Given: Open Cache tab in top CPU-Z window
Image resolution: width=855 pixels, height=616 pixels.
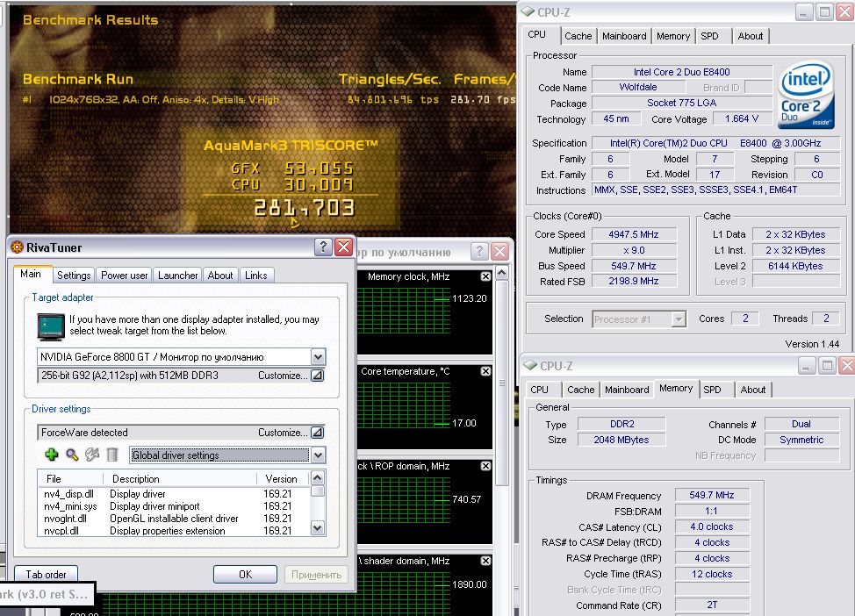Looking at the screenshot, I should click(578, 36).
